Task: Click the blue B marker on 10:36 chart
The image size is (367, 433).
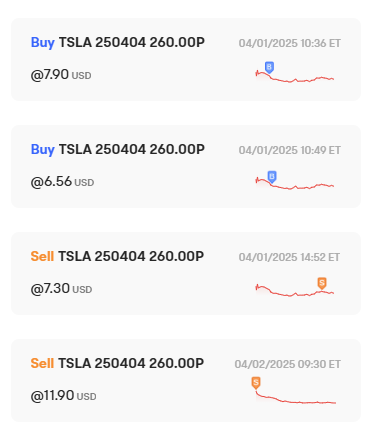Action: click(x=269, y=67)
